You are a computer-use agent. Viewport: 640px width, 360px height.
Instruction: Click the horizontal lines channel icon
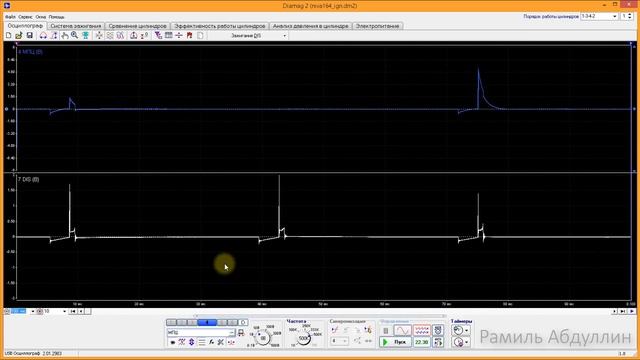pyautogui.click(x=202, y=342)
